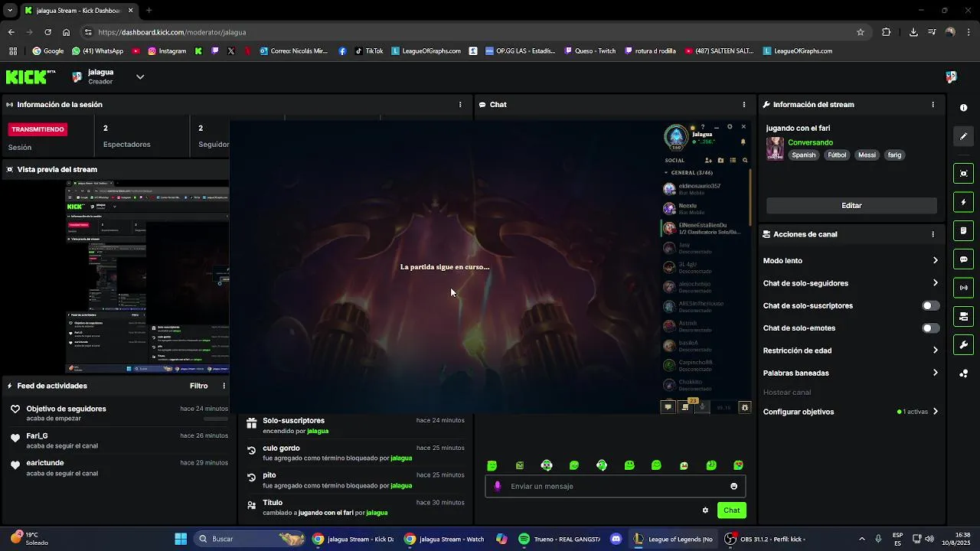Select friend ElNeneEstaBienDu in League list
The height and width of the screenshot is (551, 980).
coord(704,228)
